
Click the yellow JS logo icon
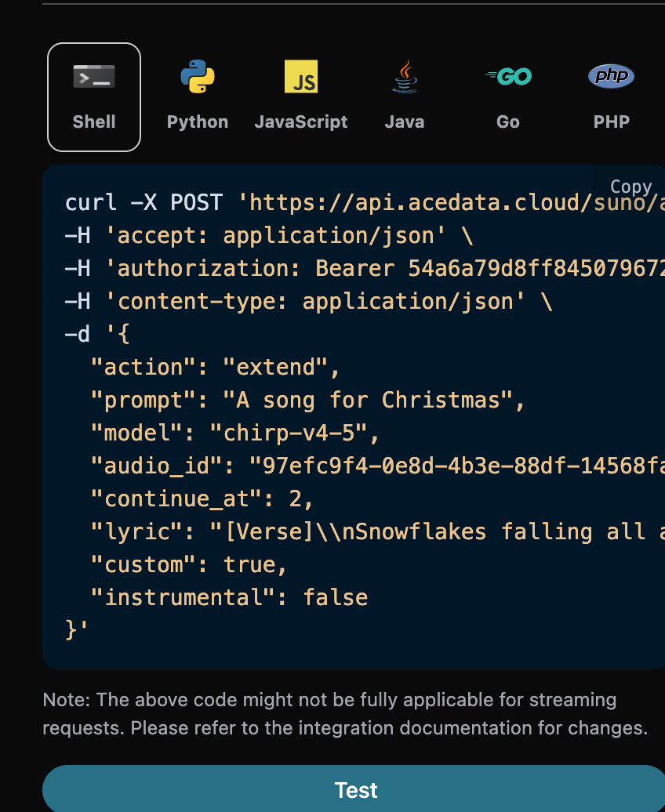[x=301, y=77]
